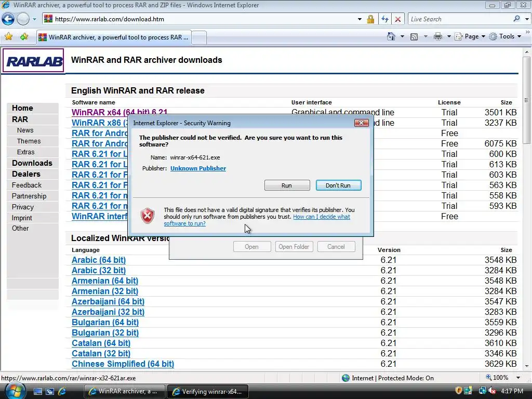532x399 pixels.
Task: Open a new blank tab
Action: tap(199, 37)
